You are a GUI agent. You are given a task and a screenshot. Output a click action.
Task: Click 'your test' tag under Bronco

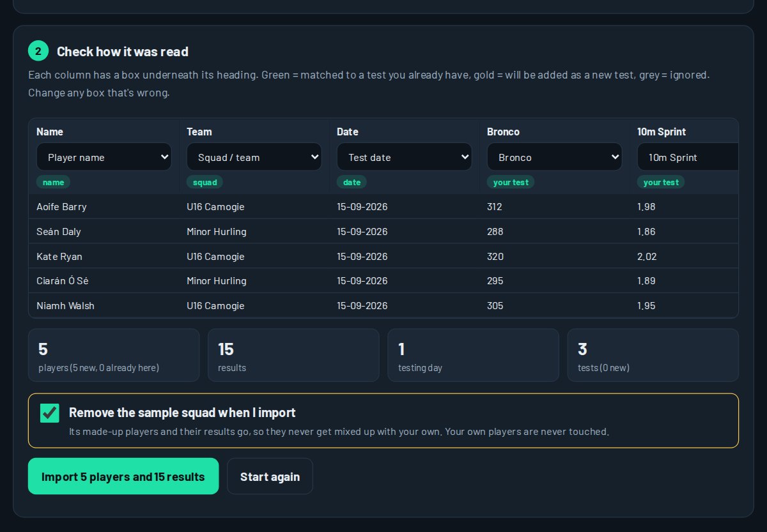point(511,182)
